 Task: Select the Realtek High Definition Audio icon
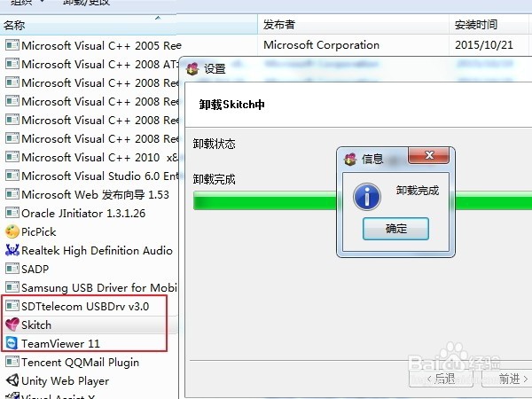point(12,250)
